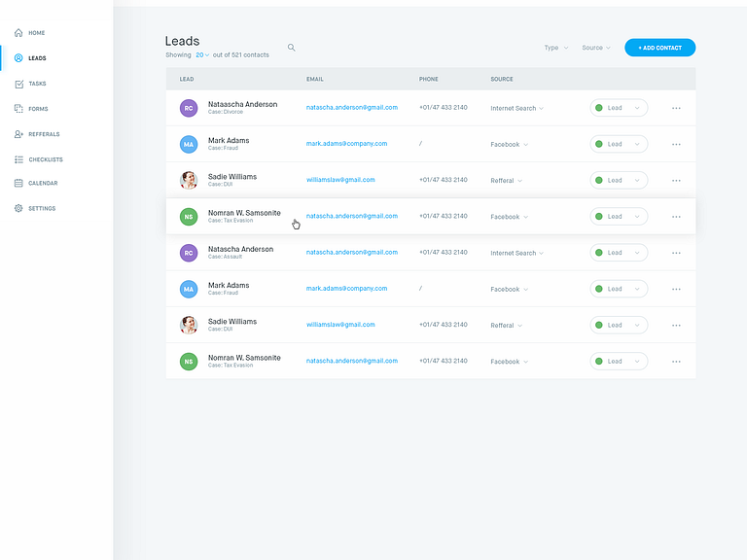Click the name Nataascha Anderson

(242, 104)
